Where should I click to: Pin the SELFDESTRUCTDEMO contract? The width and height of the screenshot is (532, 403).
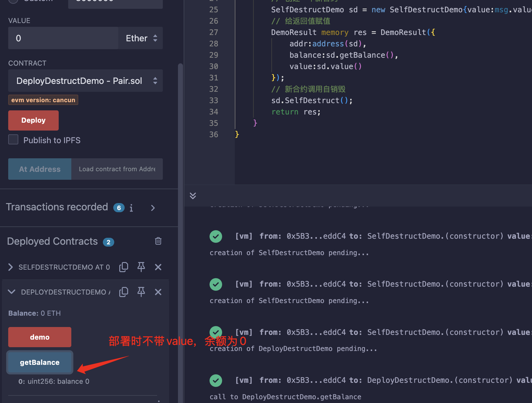click(141, 267)
